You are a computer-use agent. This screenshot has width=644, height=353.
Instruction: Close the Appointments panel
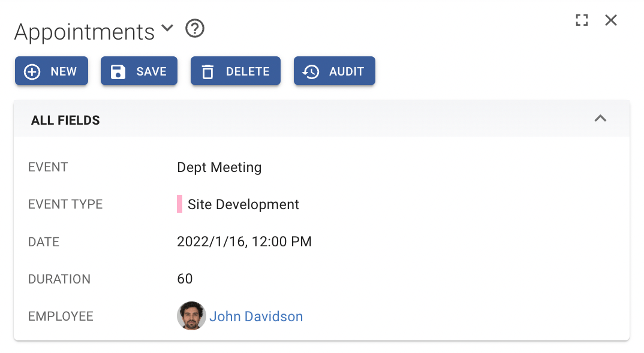[x=610, y=20]
